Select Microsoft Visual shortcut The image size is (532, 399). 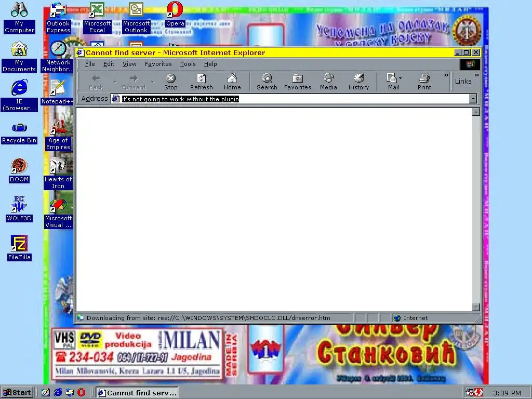(58, 212)
